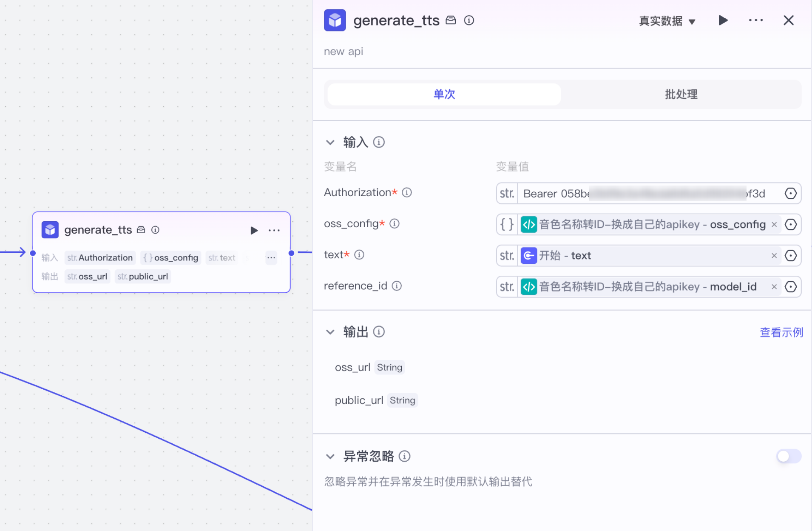Enable the 异常忽略 toggle switch

click(x=789, y=456)
